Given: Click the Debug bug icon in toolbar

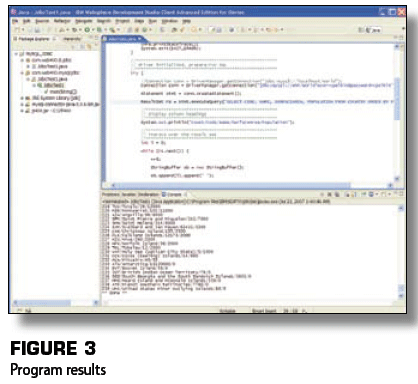Looking at the screenshot, I should (x=75, y=30).
